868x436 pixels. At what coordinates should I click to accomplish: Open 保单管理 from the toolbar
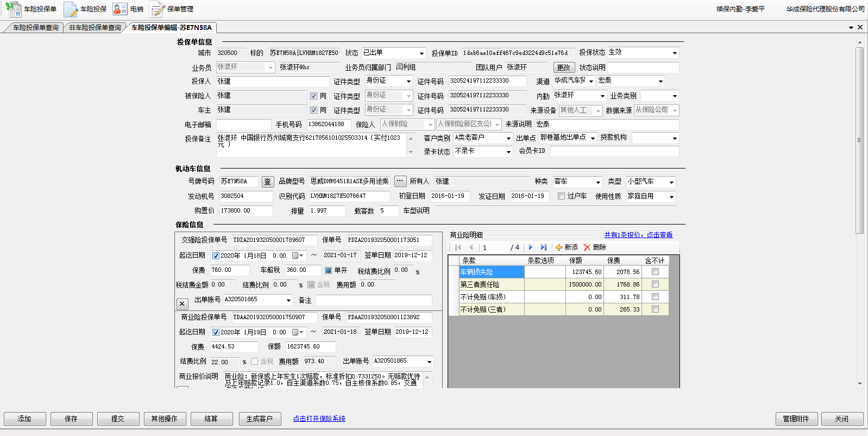click(x=172, y=9)
